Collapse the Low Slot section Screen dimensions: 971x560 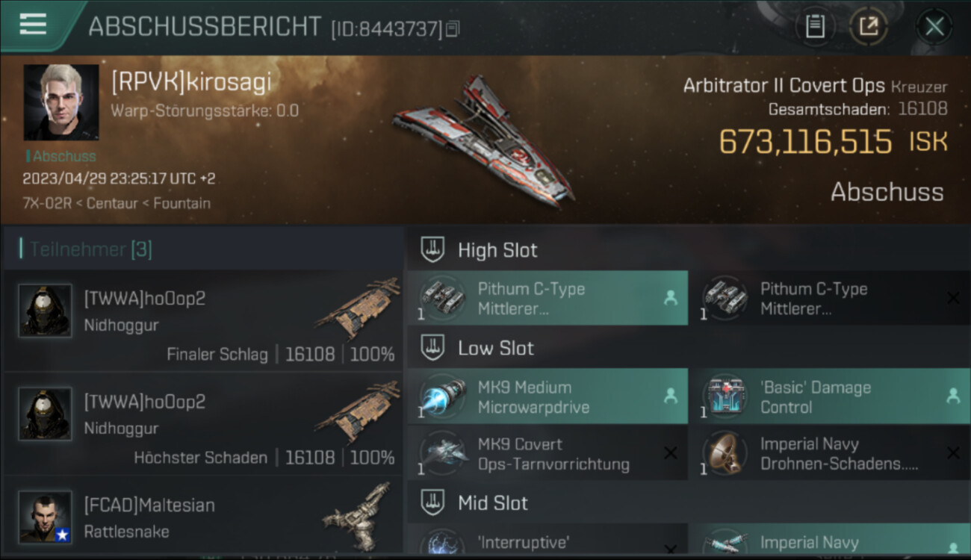(x=689, y=348)
